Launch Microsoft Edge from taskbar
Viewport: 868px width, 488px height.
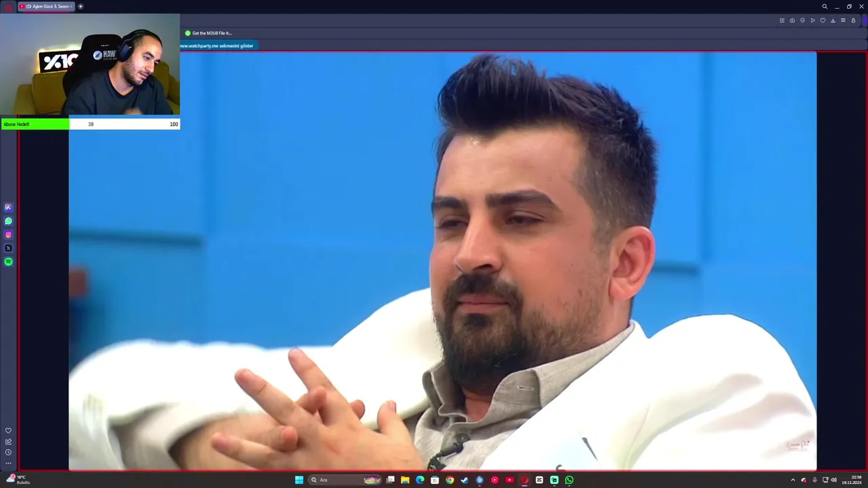coord(420,480)
